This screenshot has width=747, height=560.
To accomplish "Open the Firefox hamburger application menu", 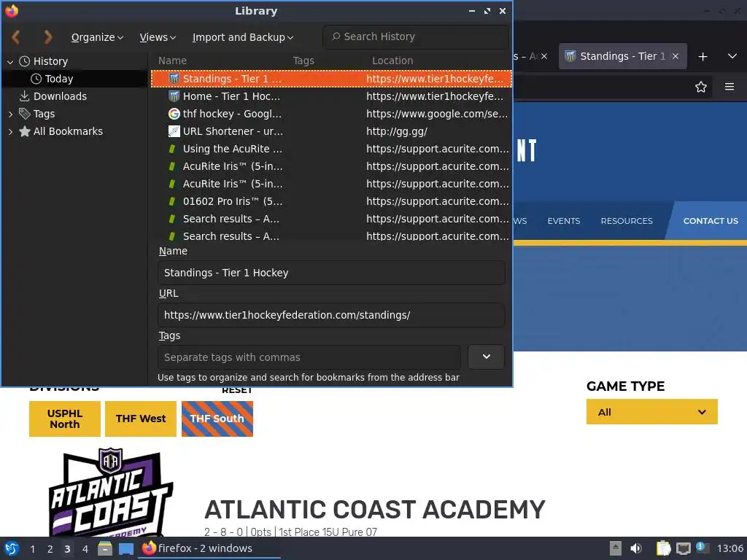I will (729, 87).
